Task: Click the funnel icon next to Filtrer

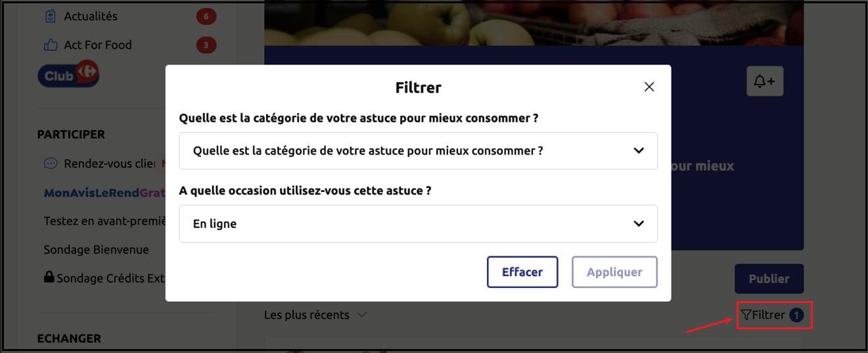Action: point(746,316)
